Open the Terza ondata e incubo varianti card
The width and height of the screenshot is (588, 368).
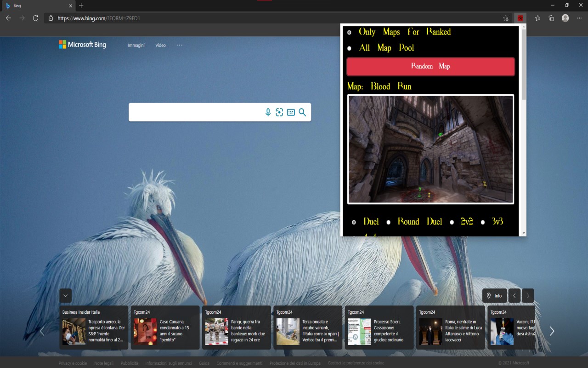point(307,328)
